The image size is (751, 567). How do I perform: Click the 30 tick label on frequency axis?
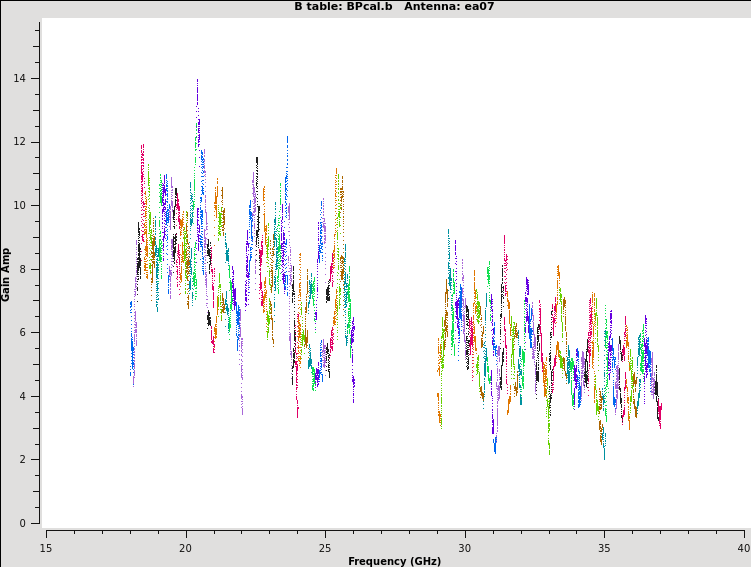[x=464, y=548]
